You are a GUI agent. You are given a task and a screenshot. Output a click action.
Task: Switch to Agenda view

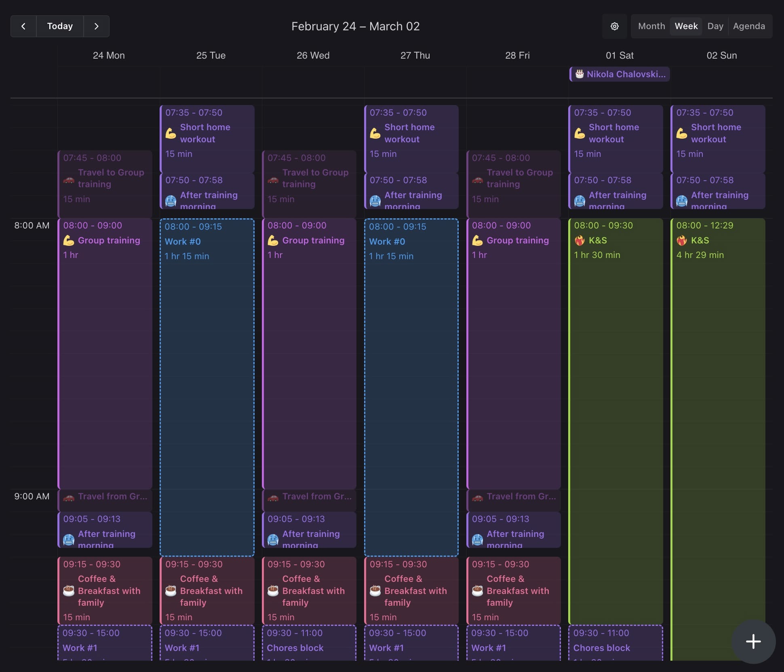pyautogui.click(x=749, y=26)
